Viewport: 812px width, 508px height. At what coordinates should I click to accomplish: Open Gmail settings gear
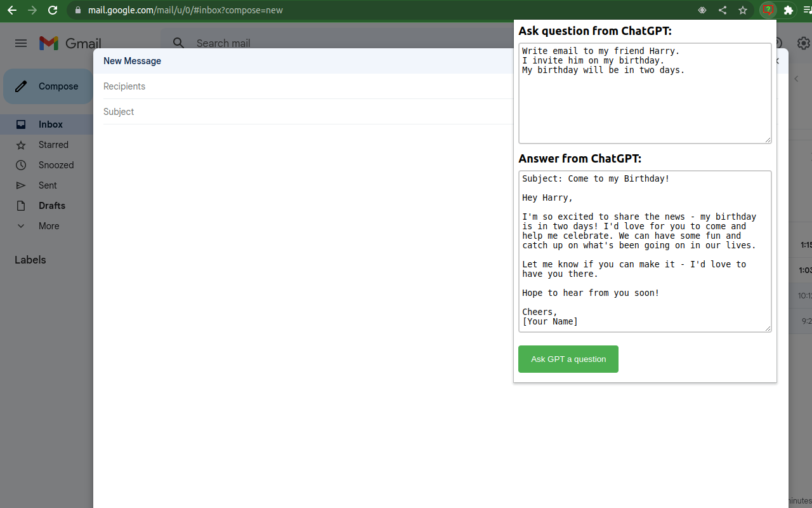coord(804,43)
